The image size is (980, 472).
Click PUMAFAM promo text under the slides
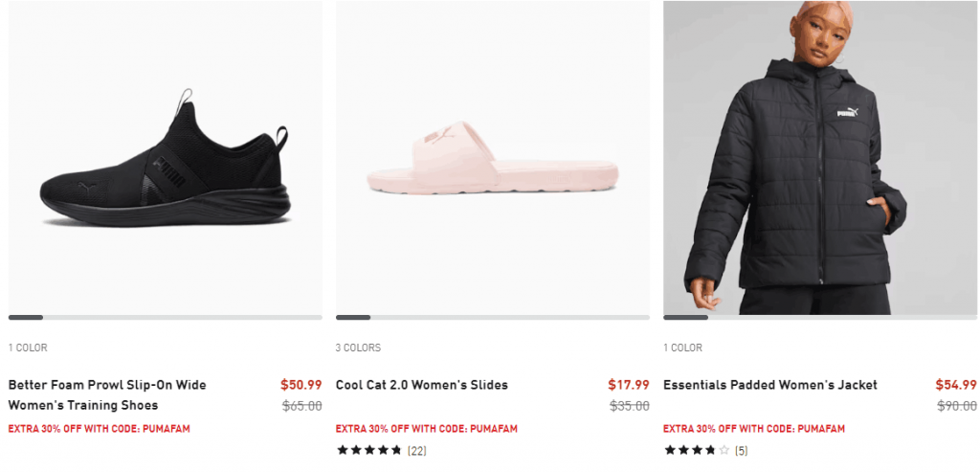point(426,429)
